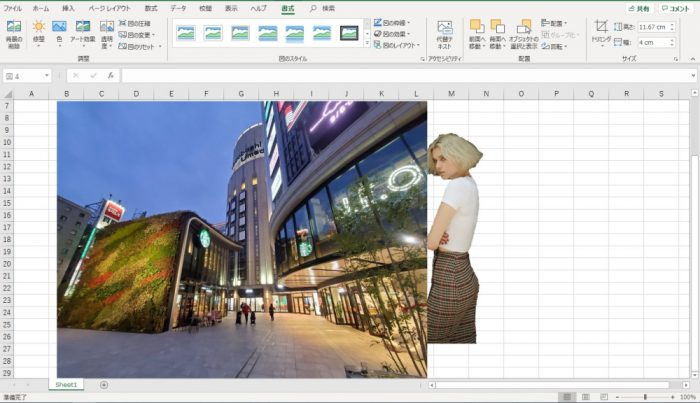Click the Remove Background (背景の削除) icon
700x403 pixels.
coord(13,34)
